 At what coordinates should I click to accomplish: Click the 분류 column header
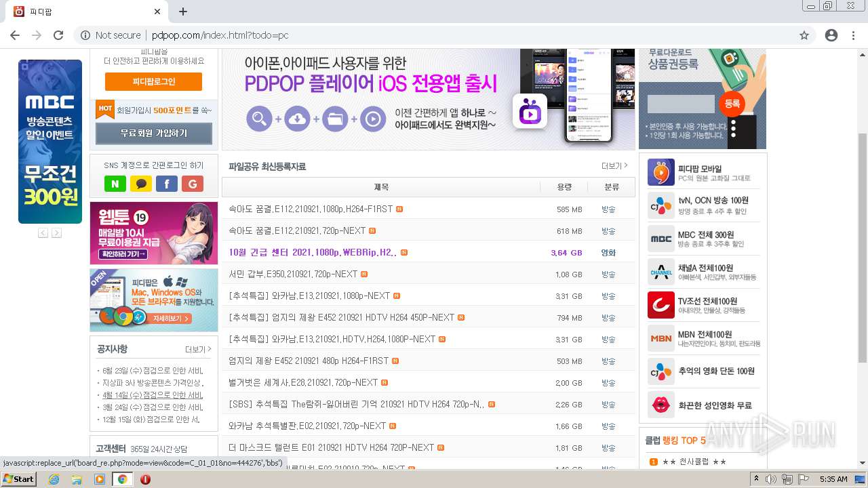(x=612, y=187)
